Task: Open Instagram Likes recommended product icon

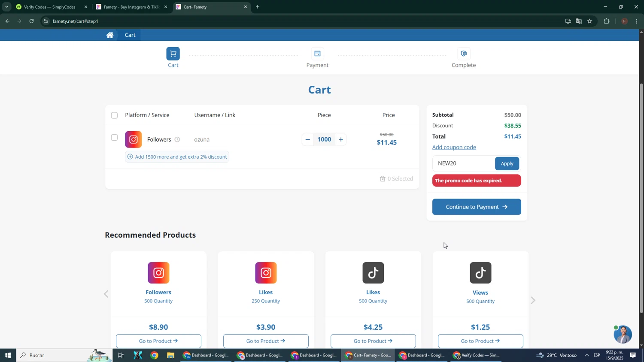Action: point(266,273)
